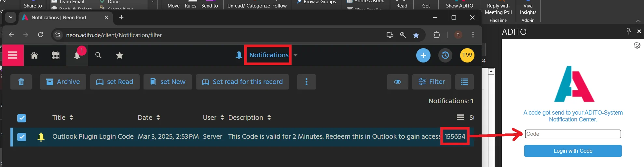Switch to list view layout icon
This screenshot has width=644, height=167.
click(x=464, y=82)
